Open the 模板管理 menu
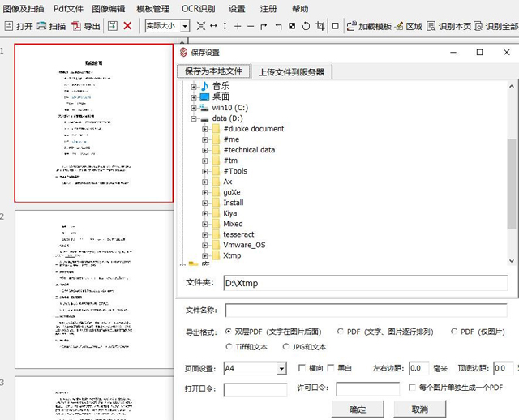This screenshot has height=420, width=519. pos(153,9)
